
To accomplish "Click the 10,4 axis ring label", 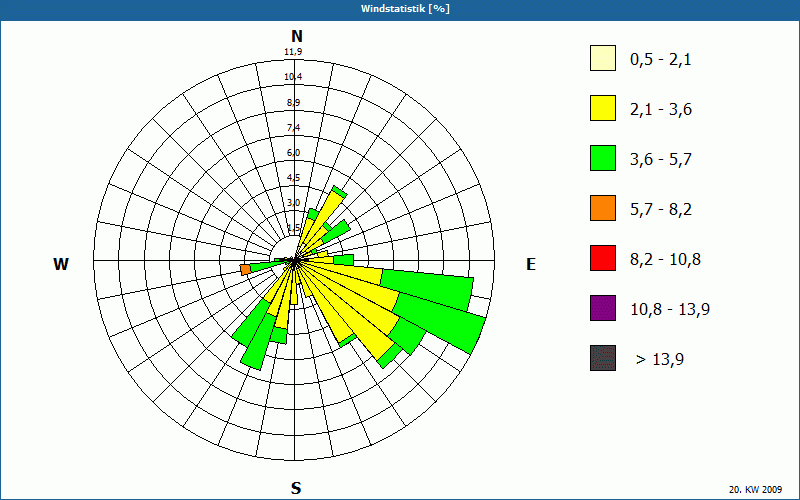I will 293,77.
